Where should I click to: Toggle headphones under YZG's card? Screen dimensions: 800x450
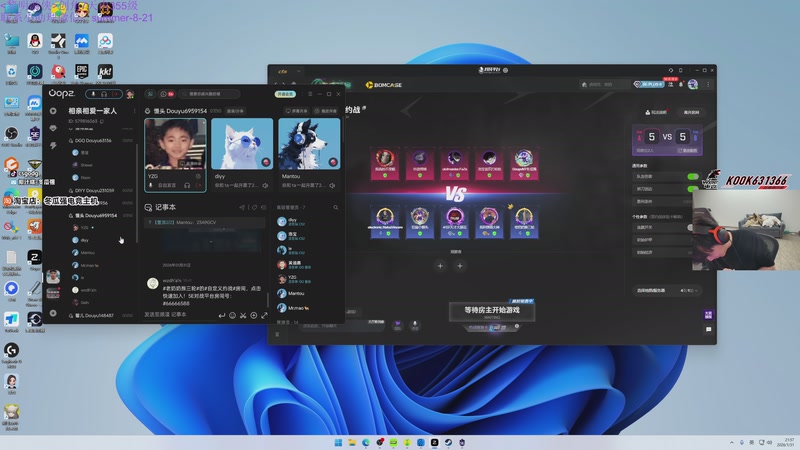(187, 185)
